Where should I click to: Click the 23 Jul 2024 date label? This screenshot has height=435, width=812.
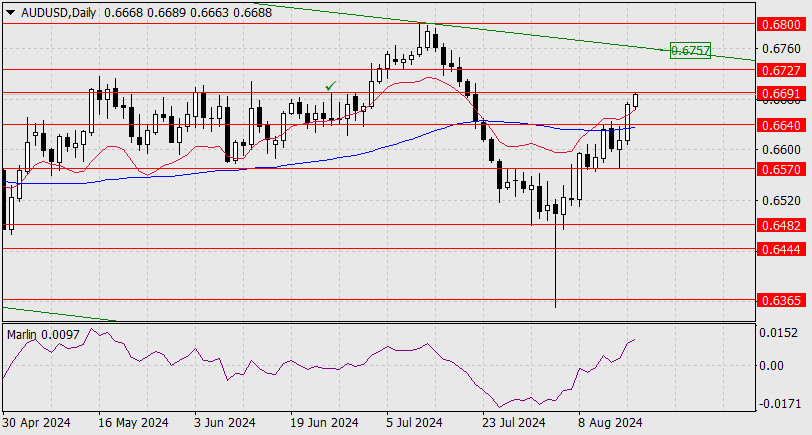pos(513,423)
